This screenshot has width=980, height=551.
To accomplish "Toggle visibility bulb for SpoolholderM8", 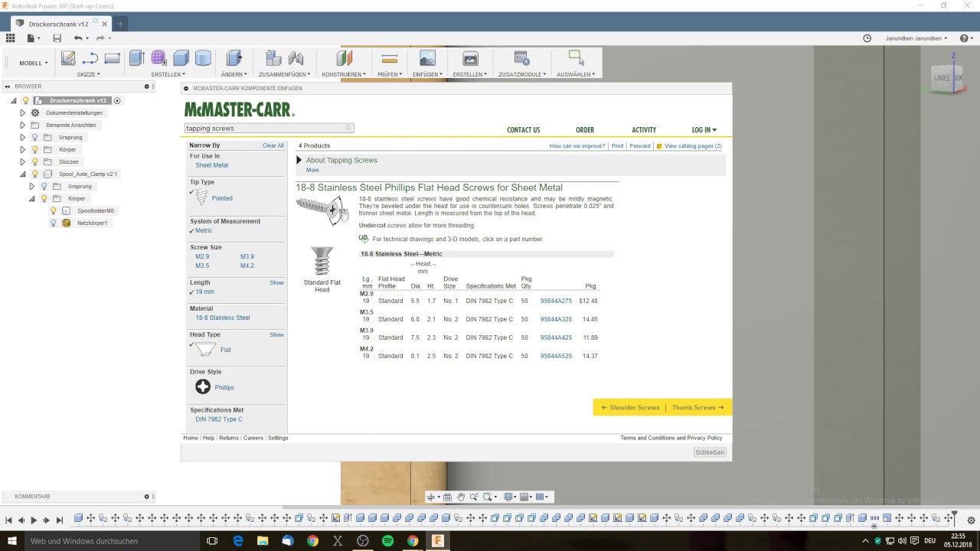I will click(x=53, y=210).
